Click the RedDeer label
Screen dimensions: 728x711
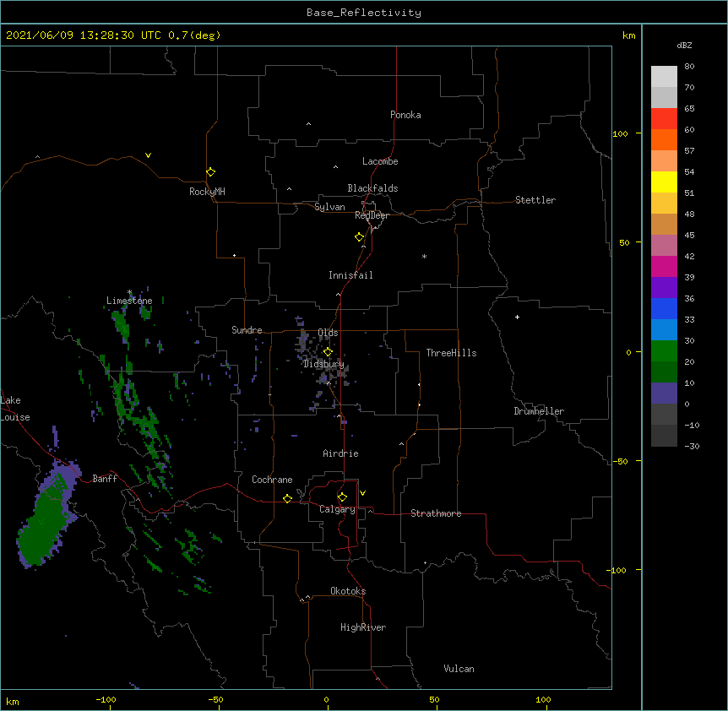pos(372,215)
